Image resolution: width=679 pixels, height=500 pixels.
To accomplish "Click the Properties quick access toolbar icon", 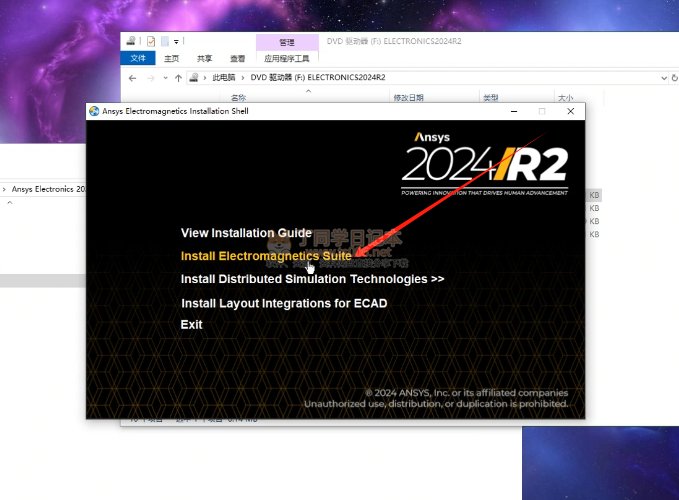I will 151,41.
